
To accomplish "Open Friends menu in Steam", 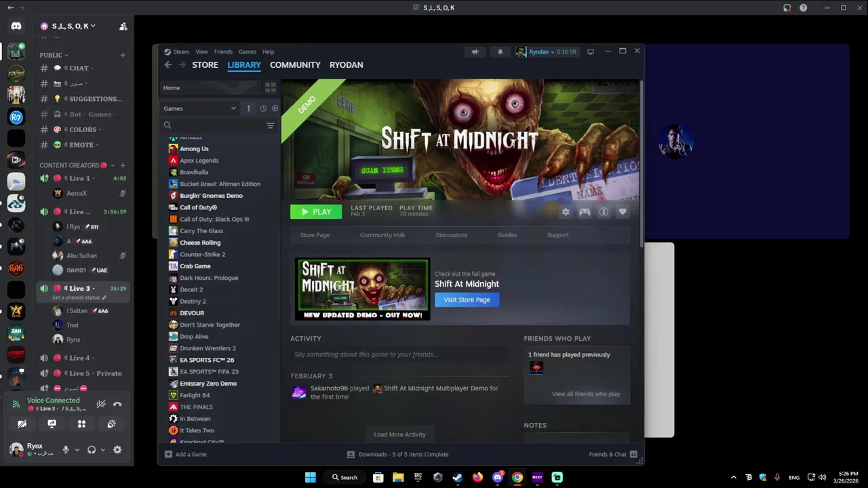I will point(223,52).
